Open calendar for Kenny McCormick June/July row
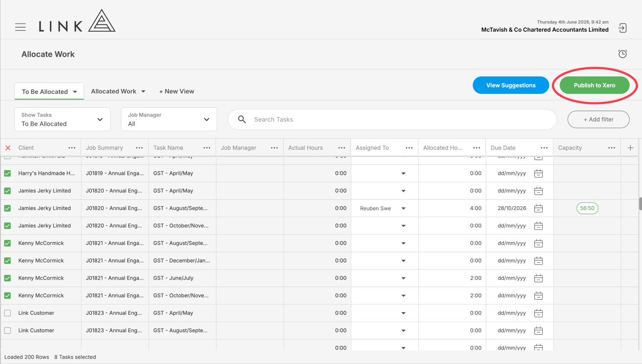Viewport: 642px width, 364px height. coord(538,278)
